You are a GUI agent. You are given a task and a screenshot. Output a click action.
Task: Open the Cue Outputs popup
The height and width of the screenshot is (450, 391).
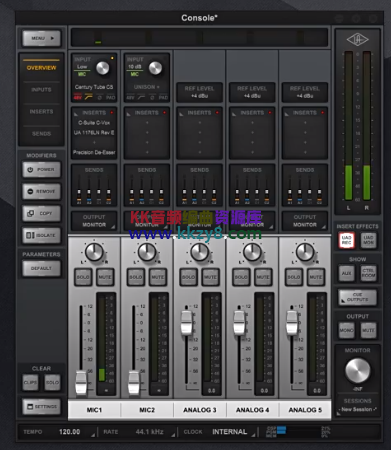357,297
